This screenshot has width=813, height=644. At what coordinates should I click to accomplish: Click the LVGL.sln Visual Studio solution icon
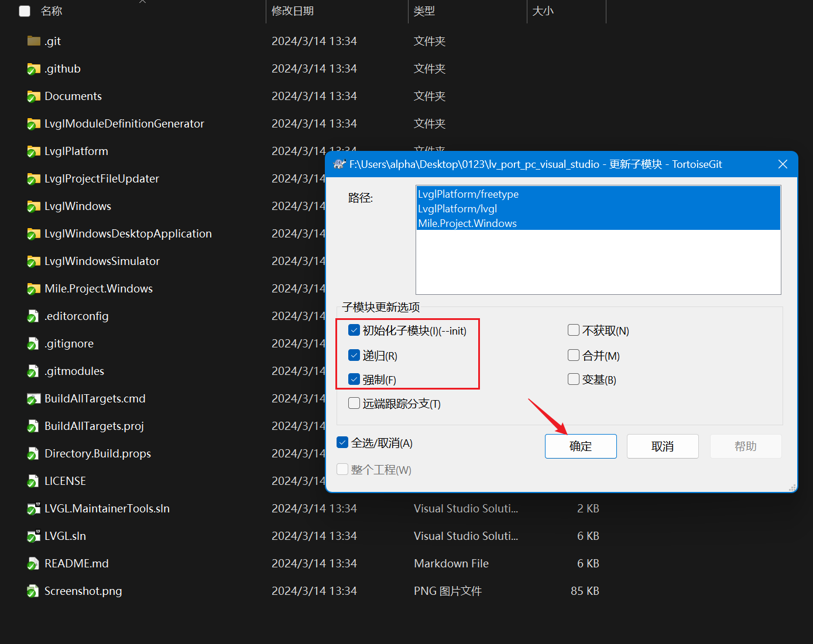(x=33, y=536)
